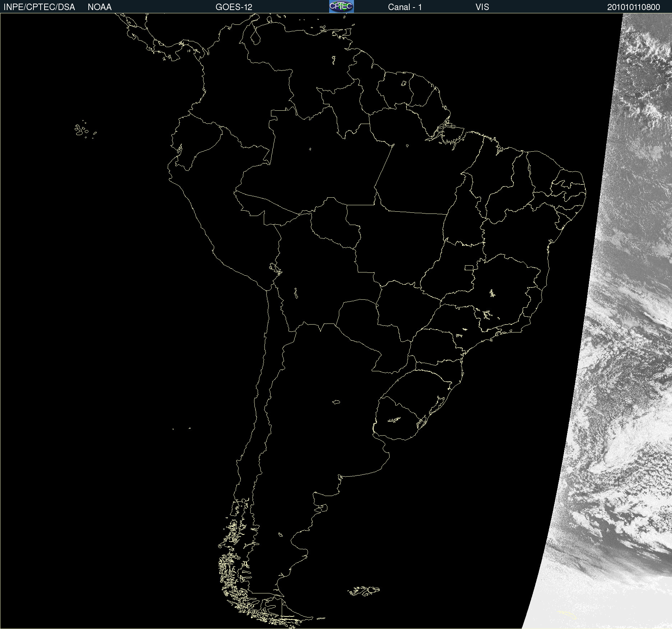This screenshot has width=672, height=629.
Task: Click the NOAA label in header
Action: [x=100, y=7]
